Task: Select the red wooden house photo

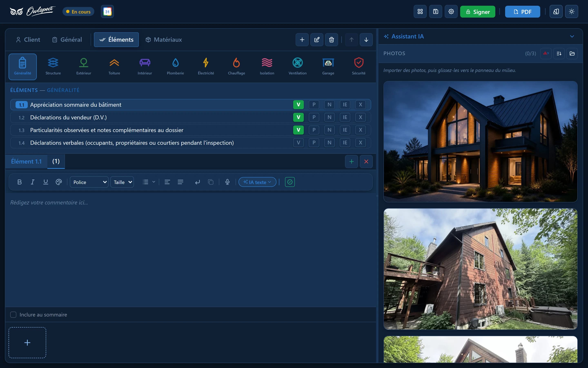Action: point(480,269)
